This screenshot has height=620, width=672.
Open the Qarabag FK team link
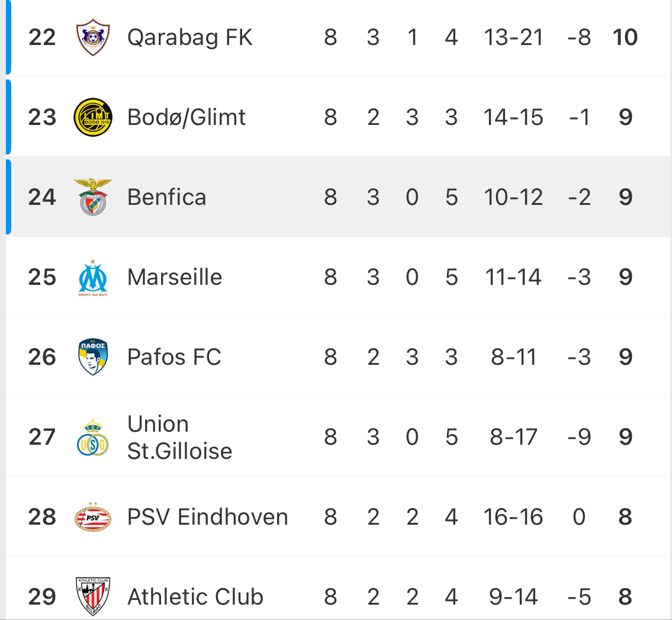tap(189, 37)
